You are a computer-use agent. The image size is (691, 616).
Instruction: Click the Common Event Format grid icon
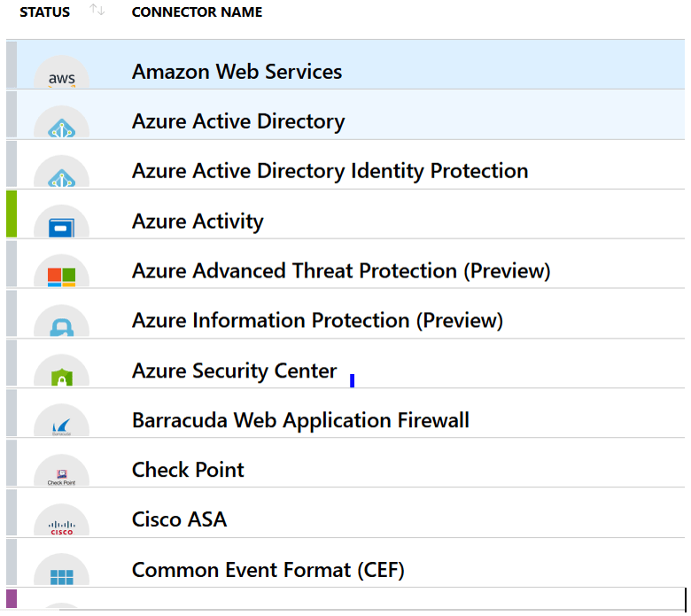pyautogui.click(x=61, y=573)
